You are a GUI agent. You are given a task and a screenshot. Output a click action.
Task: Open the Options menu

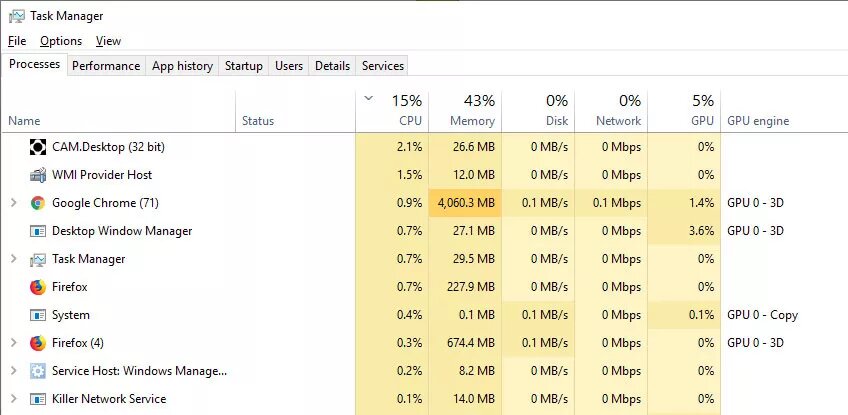(61, 41)
